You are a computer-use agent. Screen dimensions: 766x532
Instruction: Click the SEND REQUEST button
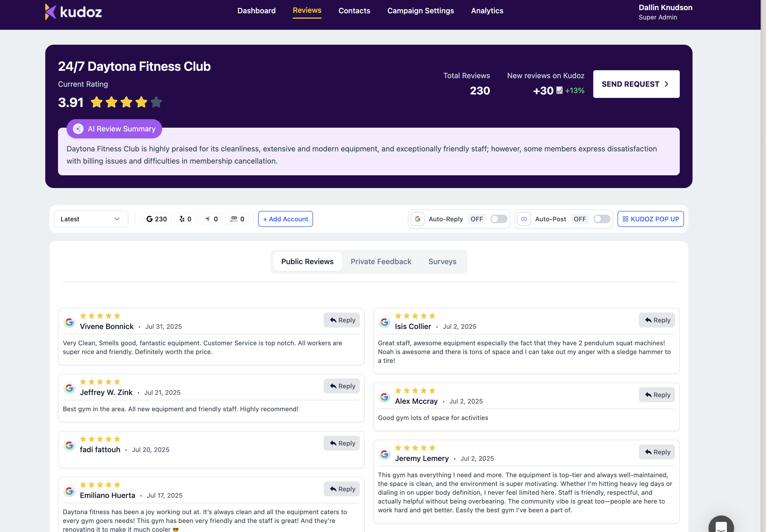(636, 84)
